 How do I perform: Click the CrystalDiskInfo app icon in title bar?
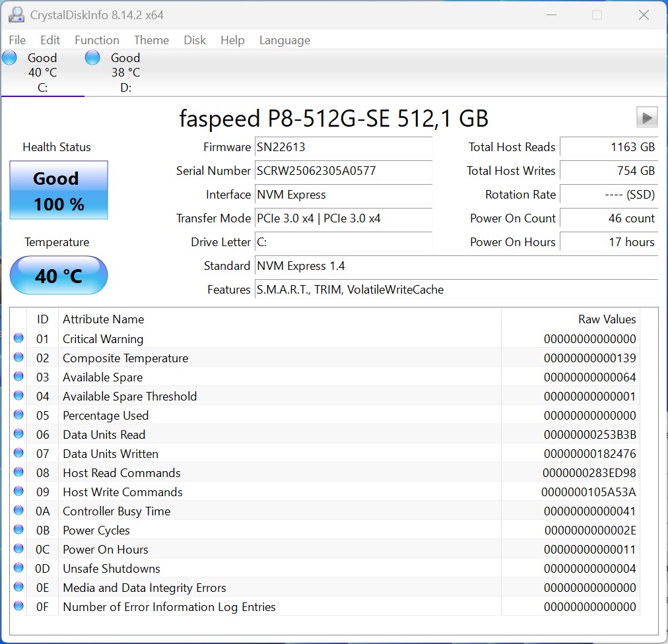17,15
